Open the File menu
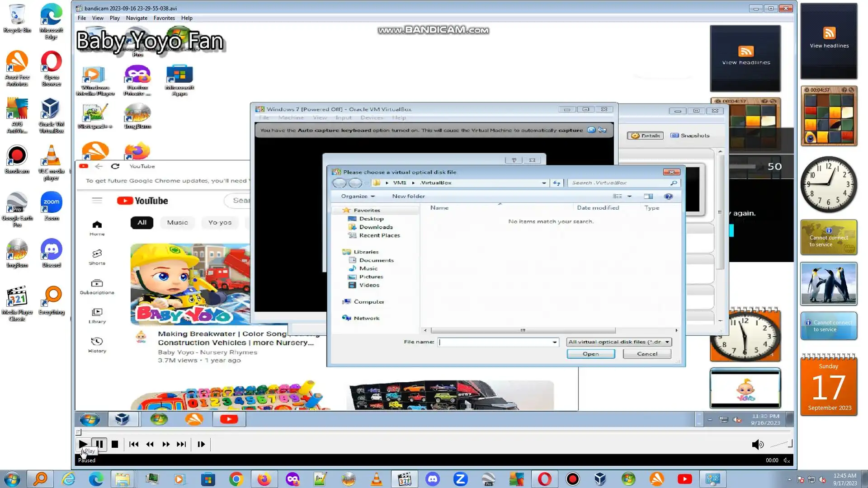This screenshot has width=868, height=488. [x=82, y=18]
